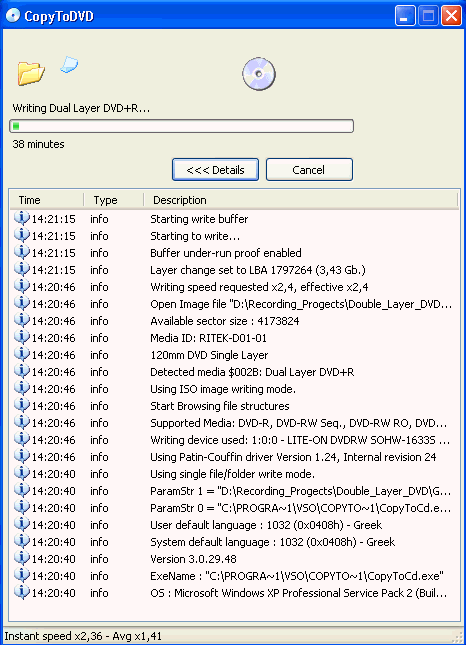Select the 'Detected media $002B: Dual Layer DVD+R' row
Screen dimensions: 466x645
[234, 372]
